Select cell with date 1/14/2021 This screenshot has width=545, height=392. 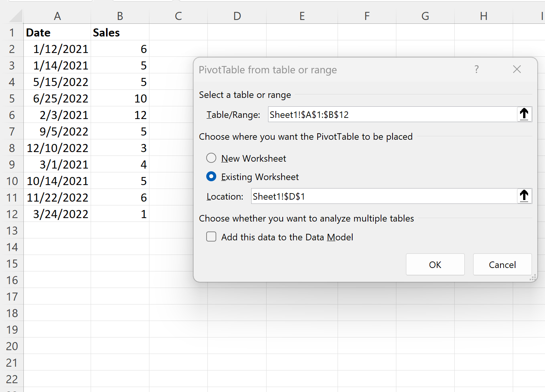57,65
